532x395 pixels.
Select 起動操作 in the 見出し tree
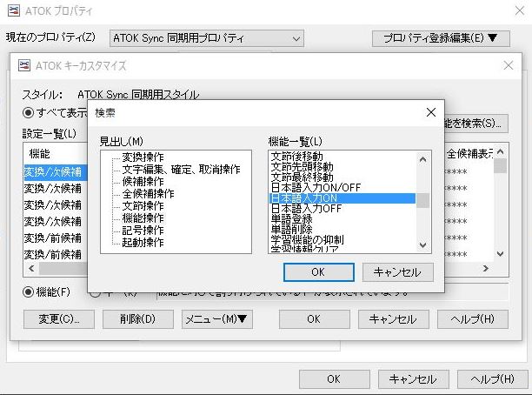click(x=143, y=242)
